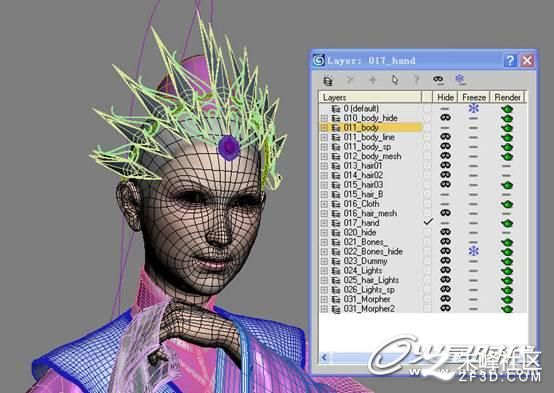The width and height of the screenshot is (554, 393).
Task: Select the 015_hair_B layer name
Action: (363, 194)
